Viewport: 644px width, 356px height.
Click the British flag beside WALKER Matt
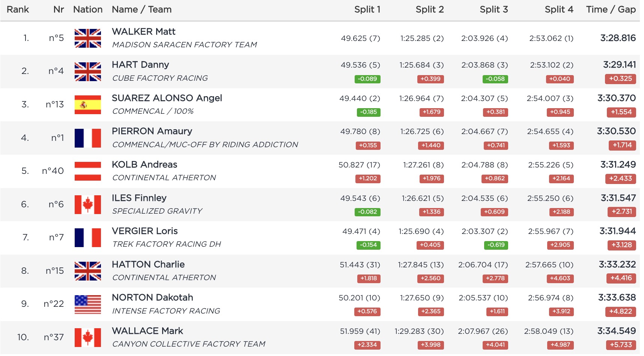87,38
